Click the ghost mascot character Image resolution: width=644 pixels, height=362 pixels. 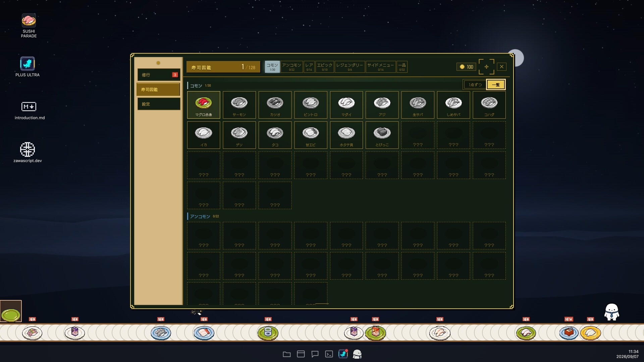tap(611, 312)
